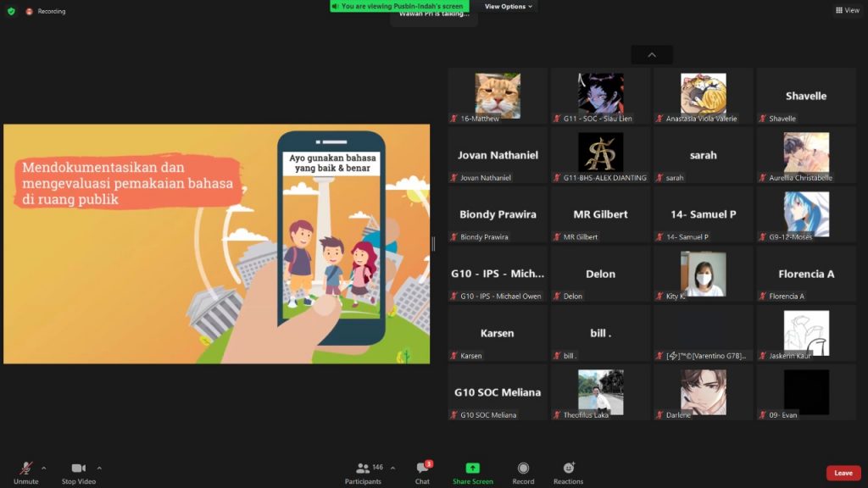
Task: Select Theofilus Laka's video tile
Action: point(600,392)
